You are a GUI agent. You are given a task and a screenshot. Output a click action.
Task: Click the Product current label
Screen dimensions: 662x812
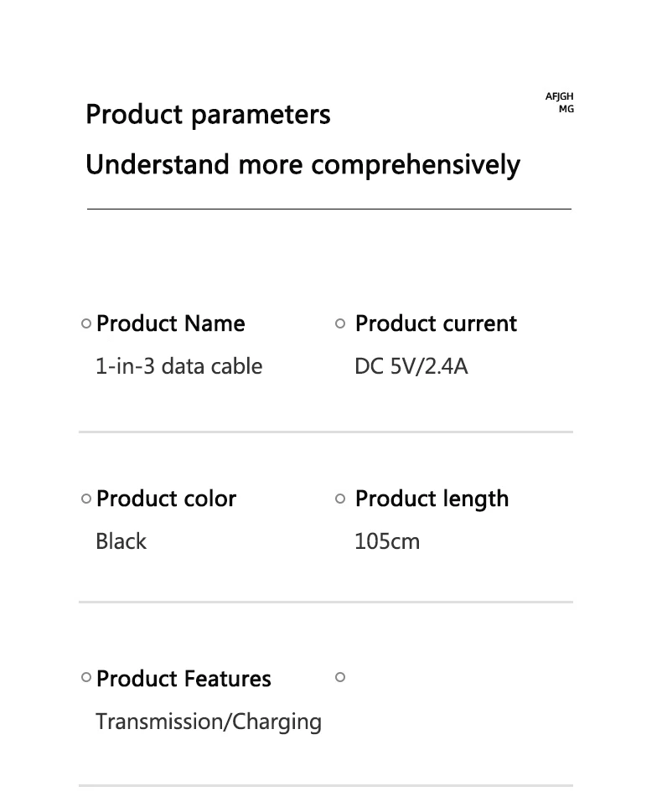436,323
